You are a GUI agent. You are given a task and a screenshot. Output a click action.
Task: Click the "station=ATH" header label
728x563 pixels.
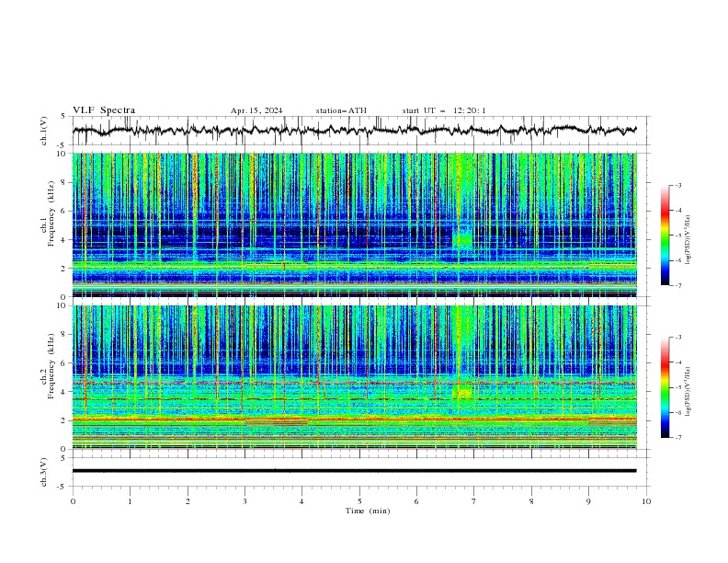click(x=341, y=110)
